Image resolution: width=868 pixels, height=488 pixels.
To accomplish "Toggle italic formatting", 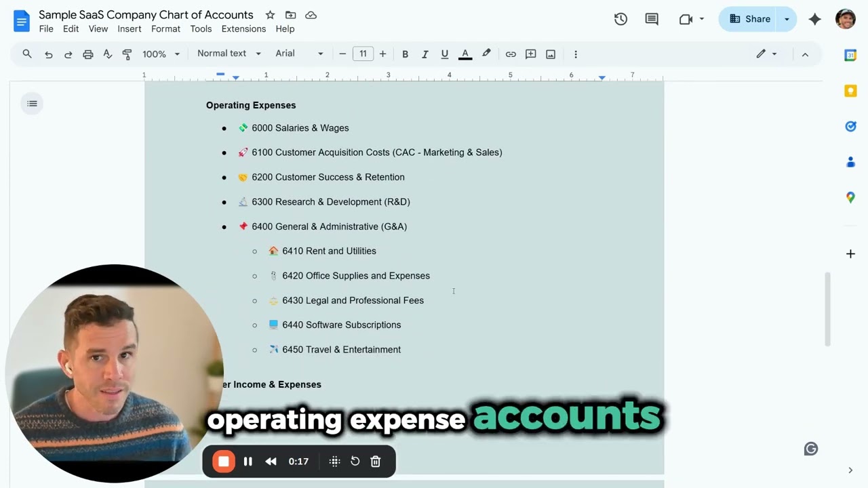I will [x=425, y=54].
